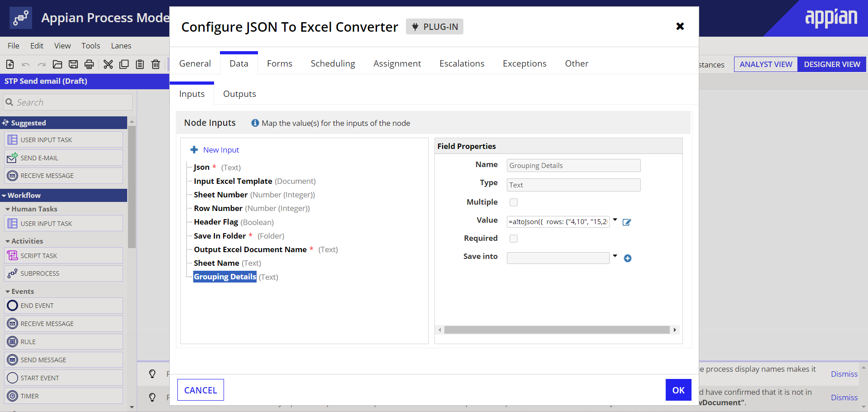The width and height of the screenshot is (868, 412).
Task: Collapse the Human Tasks group
Action: click(8, 209)
